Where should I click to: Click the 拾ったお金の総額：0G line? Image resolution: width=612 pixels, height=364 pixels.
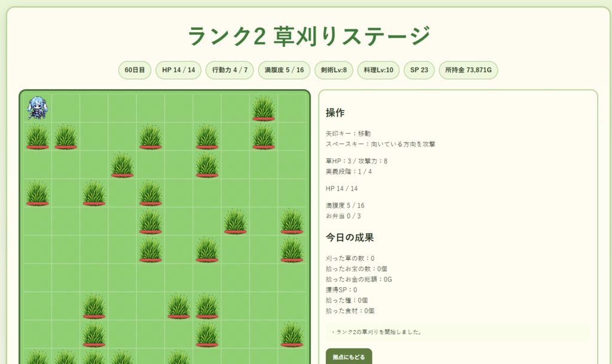click(359, 279)
